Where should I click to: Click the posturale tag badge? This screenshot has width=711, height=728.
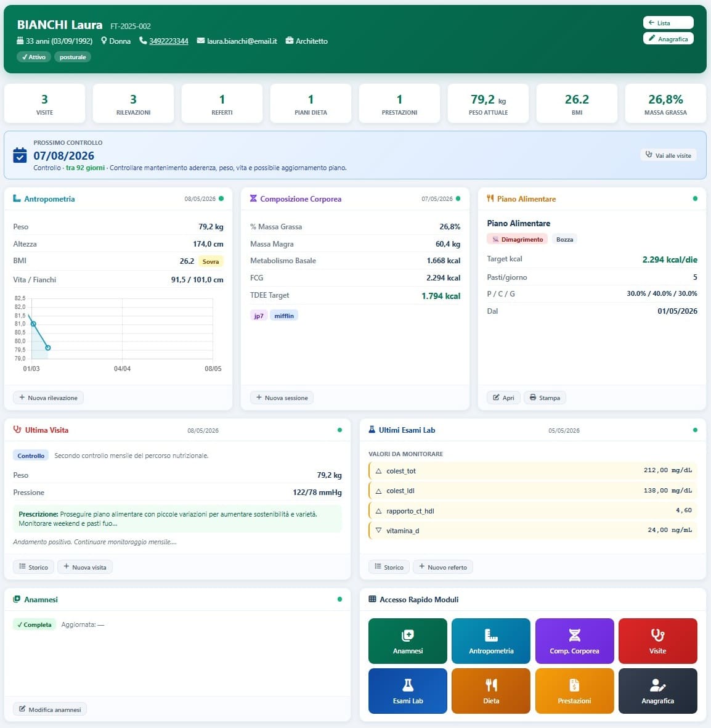(73, 57)
